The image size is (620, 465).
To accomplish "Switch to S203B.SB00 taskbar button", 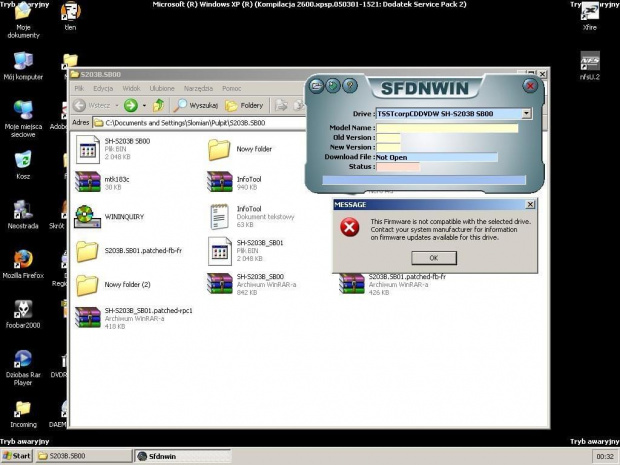I will (x=83, y=456).
